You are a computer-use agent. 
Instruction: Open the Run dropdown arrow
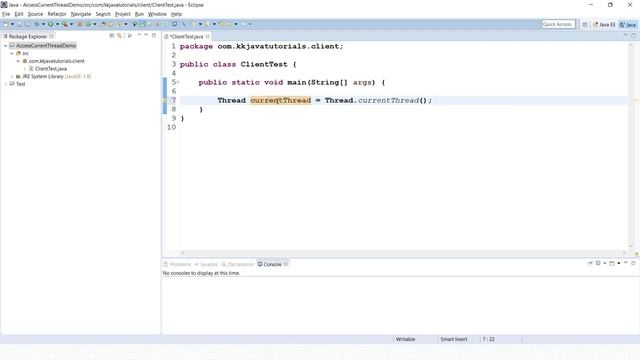click(x=58, y=24)
